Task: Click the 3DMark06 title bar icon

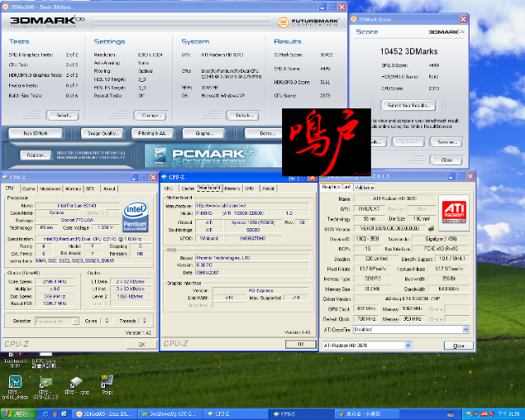Action: (6, 7)
